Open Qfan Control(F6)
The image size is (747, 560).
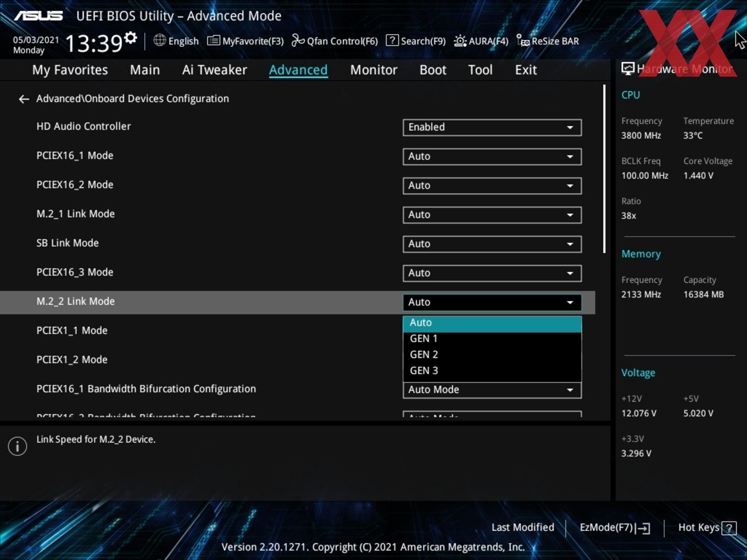click(335, 41)
